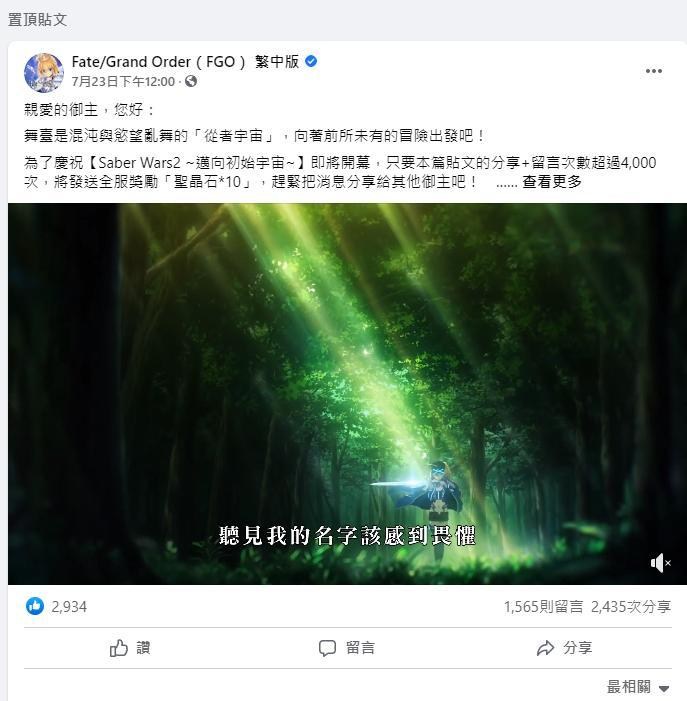Screen dimensions: 687x701
Task: Unmute the video with speaker icon
Action: tap(660, 563)
